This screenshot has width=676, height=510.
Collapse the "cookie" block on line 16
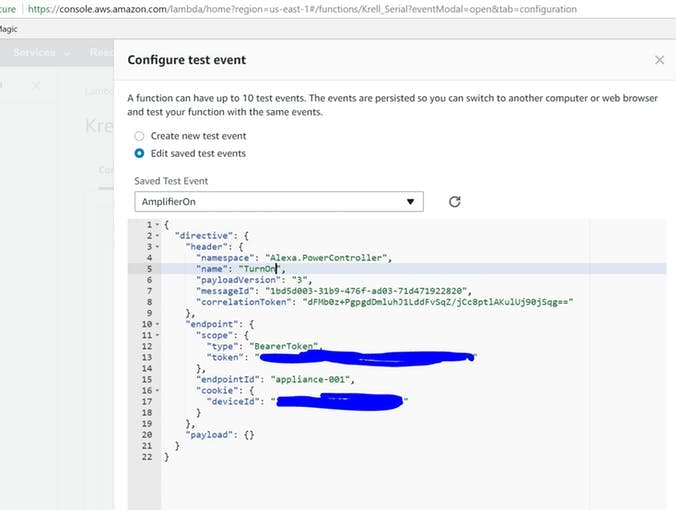(157, 391)
